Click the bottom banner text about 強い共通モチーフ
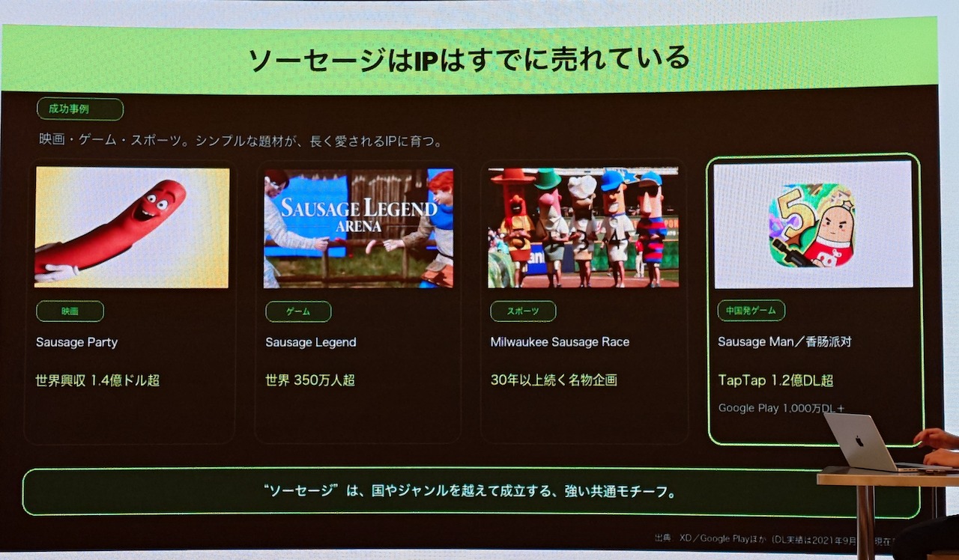This screenshot has height=560, width=959. click(x=471, y=493)
